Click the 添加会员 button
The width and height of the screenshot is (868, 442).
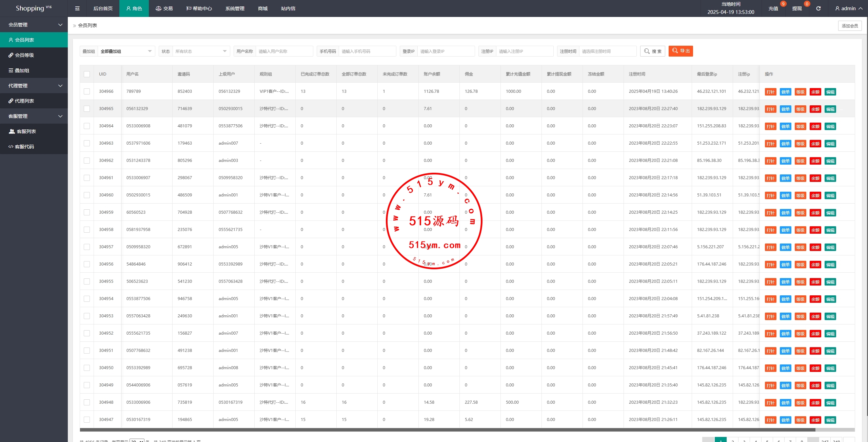tap(849, 26)
